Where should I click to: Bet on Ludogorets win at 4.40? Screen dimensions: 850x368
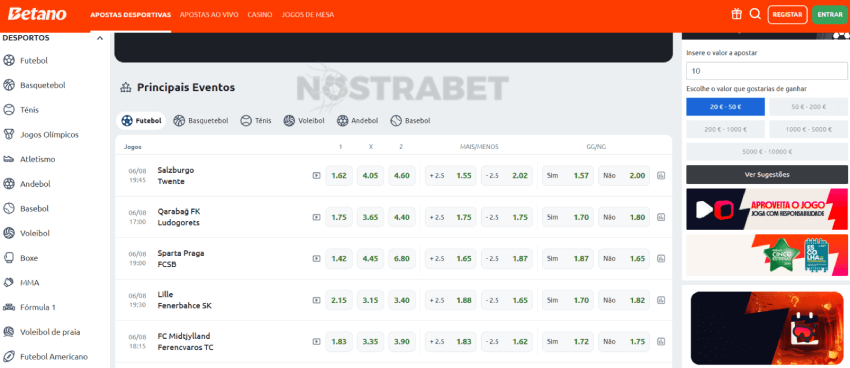402,217
